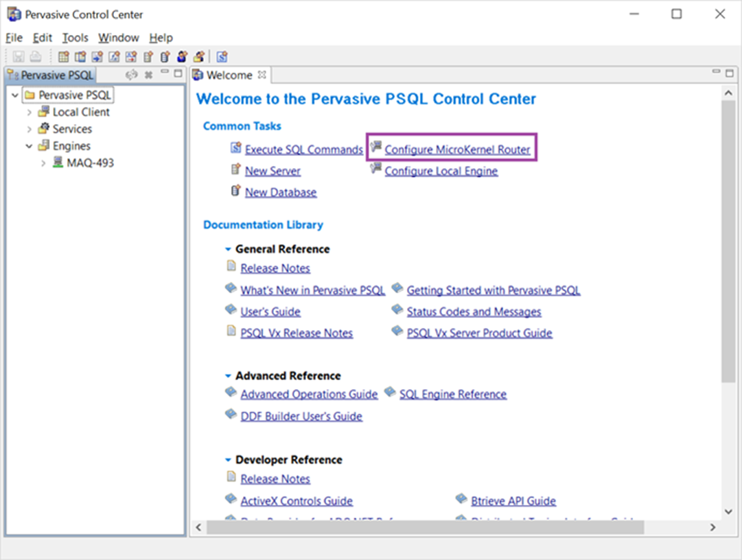Viewport: 742px width, 560px height.
Task: Click the New Trigger toolbar icon
Action: tap(131, 57)
